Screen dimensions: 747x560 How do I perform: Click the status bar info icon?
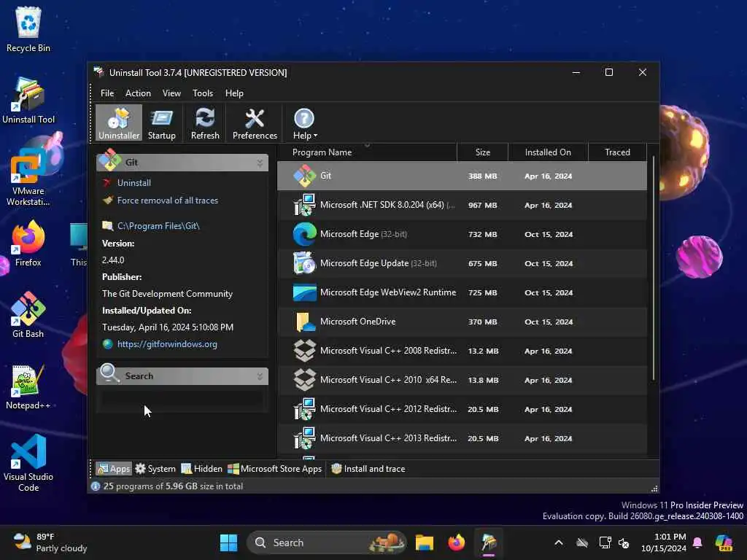pos(96,486)
